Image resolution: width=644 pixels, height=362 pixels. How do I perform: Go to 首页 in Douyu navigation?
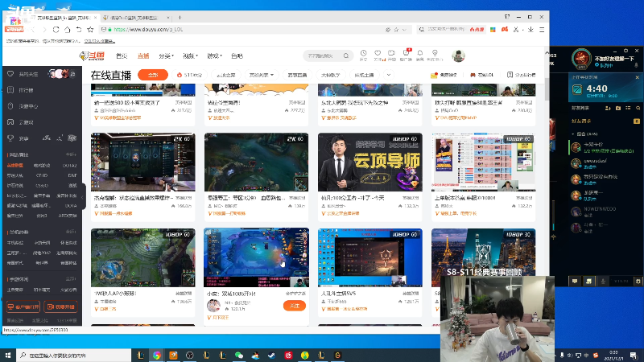tap(122, 56)
